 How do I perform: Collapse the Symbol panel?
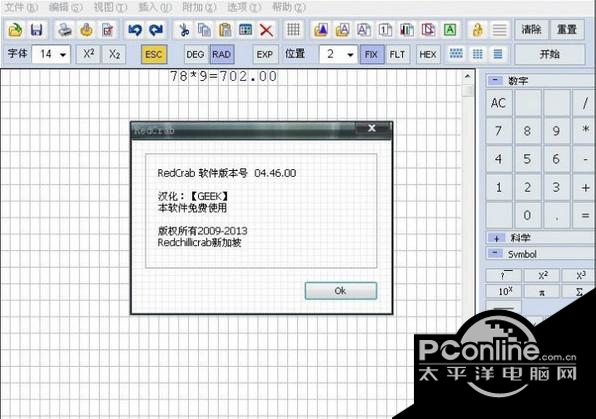point(495,253)
